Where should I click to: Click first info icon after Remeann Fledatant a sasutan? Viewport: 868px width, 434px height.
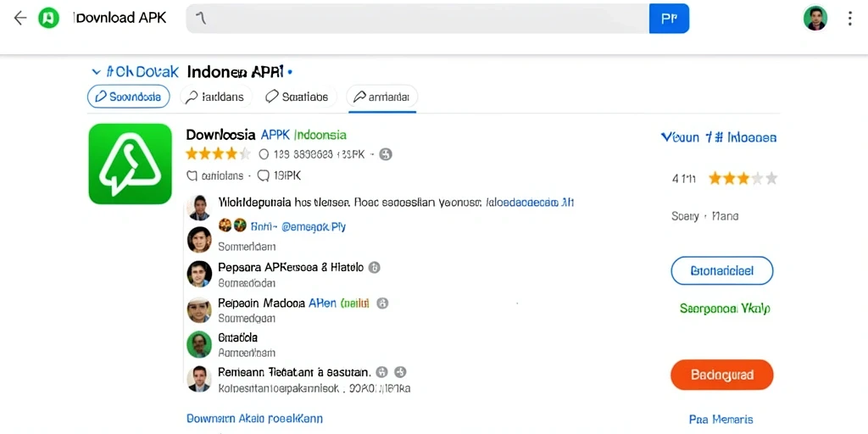pos(382,372)
